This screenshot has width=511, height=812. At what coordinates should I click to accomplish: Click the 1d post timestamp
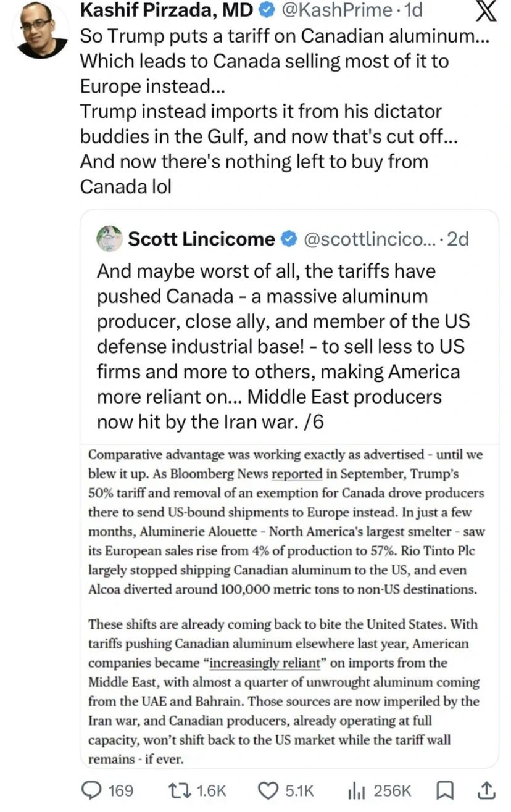(x=411, y=10)
